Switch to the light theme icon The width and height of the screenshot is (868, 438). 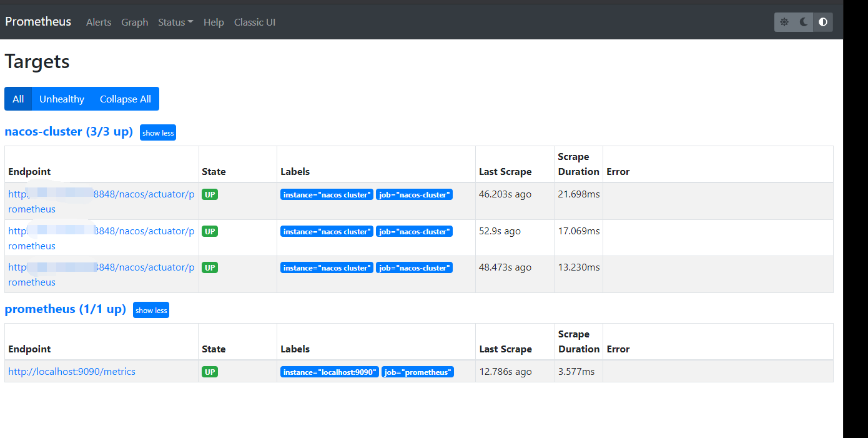[x=784, y=22]
